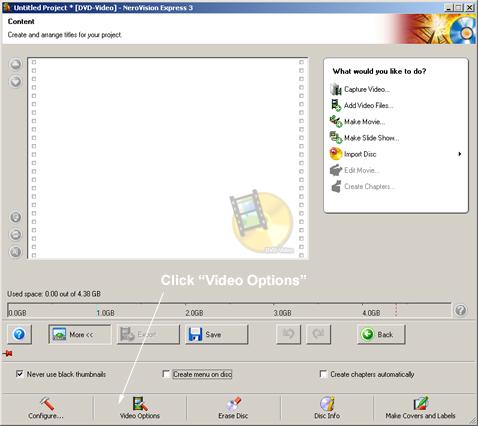Image resolution: width=478 pixels, height=426 pixels.
Task: Open Disc Info
Action: pyautogui.click(x=327, y=408)
